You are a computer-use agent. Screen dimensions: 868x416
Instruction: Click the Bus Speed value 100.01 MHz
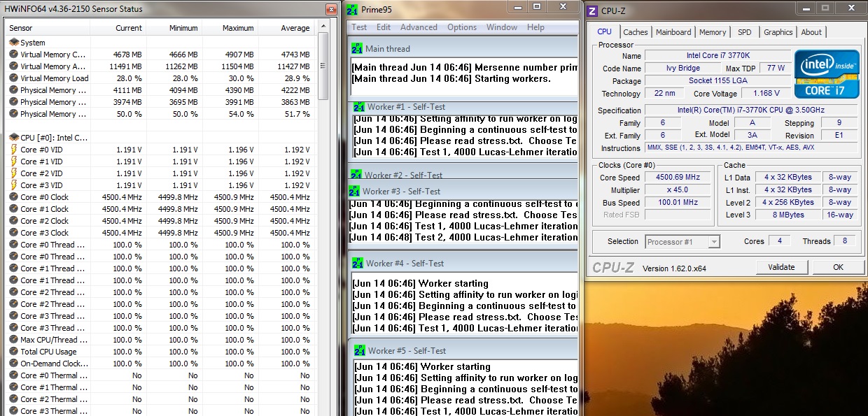coord(678,202)
